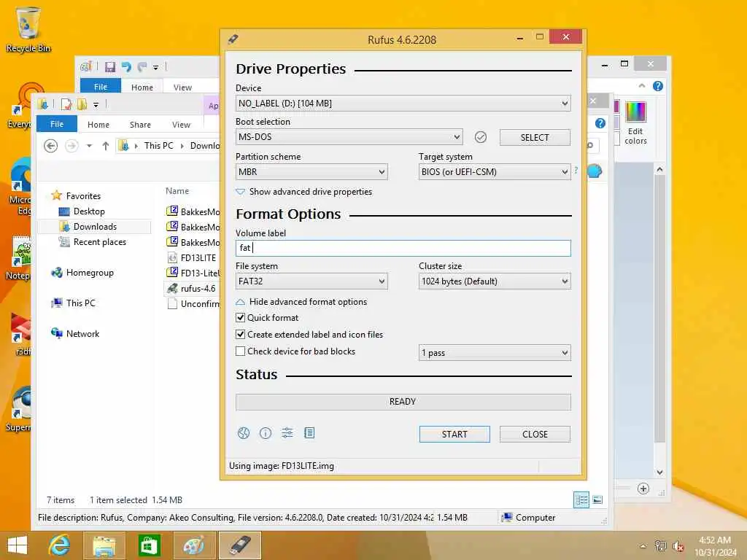Select the rufus-4.6 file in Explorer

click(x=198, y=289)
